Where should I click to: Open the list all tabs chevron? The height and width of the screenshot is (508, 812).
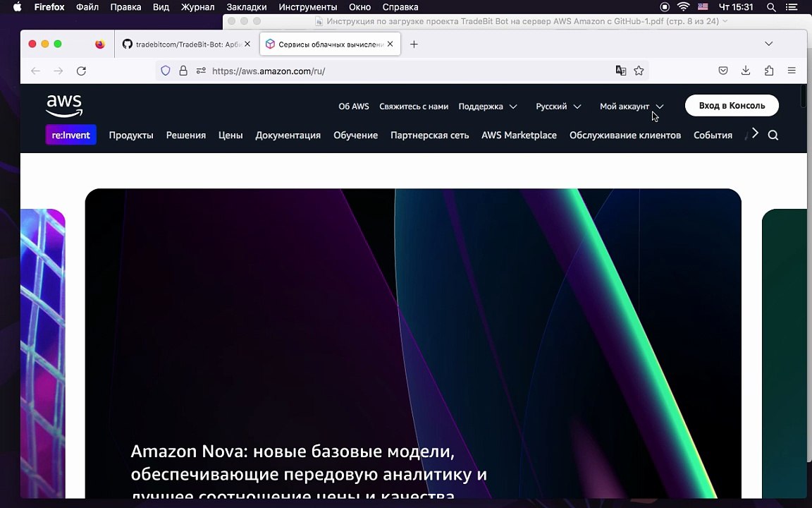click(768, 44)
